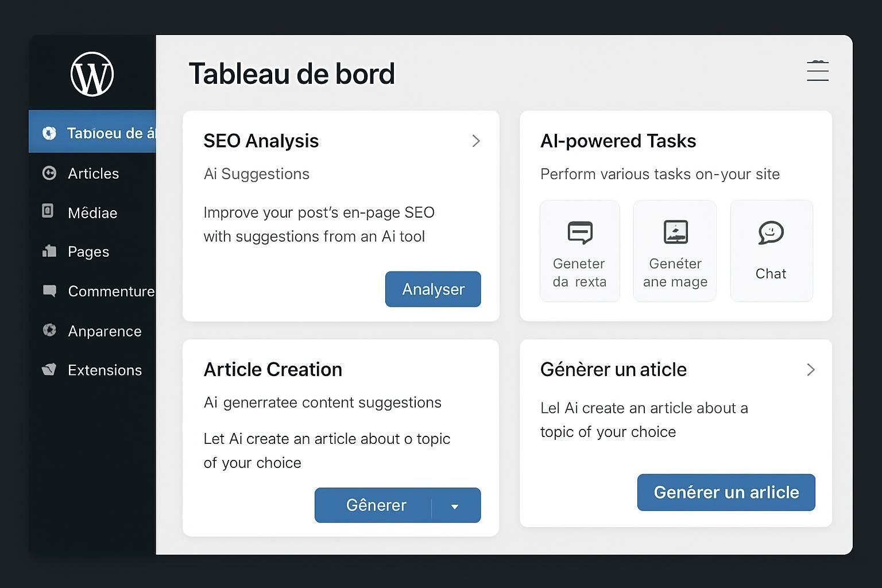Click the Analyser button
Image resolution: width=882 pixels, height=588 pixels.
coord(433,289)
